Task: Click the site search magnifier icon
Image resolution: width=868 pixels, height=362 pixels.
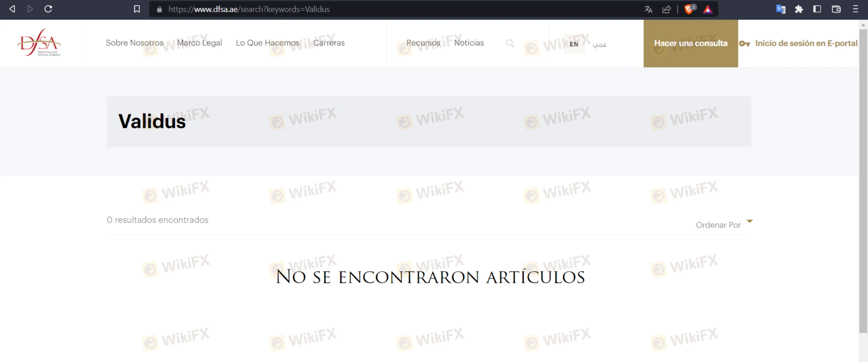Action: [x=510, y=43]
